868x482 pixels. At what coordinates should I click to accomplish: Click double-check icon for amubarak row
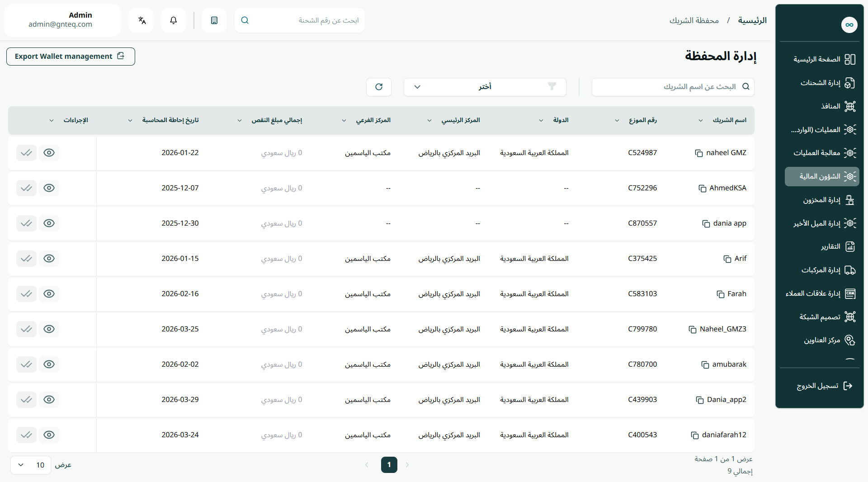[x=26, y=364]
